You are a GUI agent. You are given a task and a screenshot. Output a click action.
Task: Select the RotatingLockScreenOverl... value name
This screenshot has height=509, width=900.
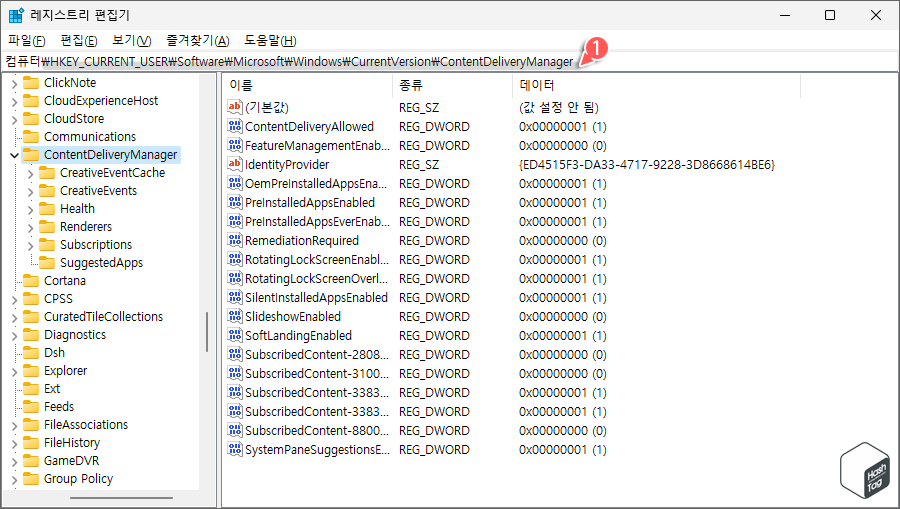(316, 278)
